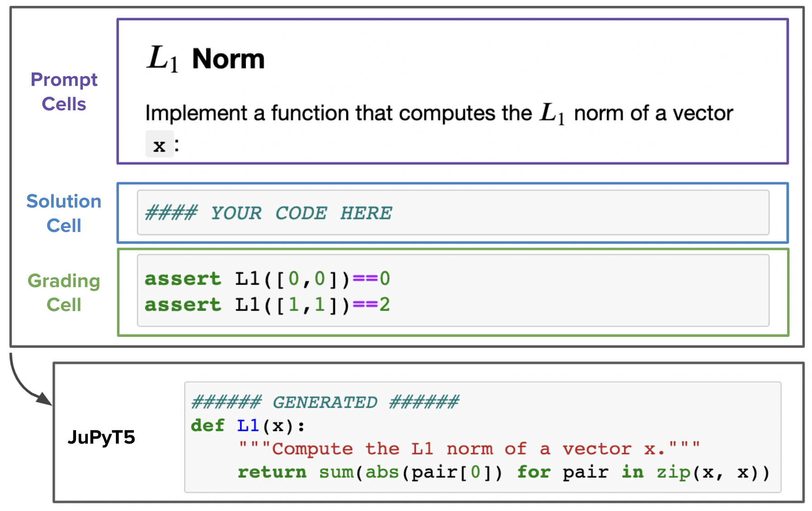812x511 pixels.
Task: Click the return sum(abs(...)) statement
Action: [503, 472]
